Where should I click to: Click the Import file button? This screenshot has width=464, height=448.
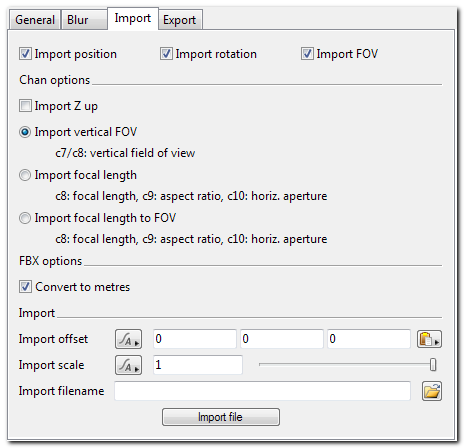point(221,417)
